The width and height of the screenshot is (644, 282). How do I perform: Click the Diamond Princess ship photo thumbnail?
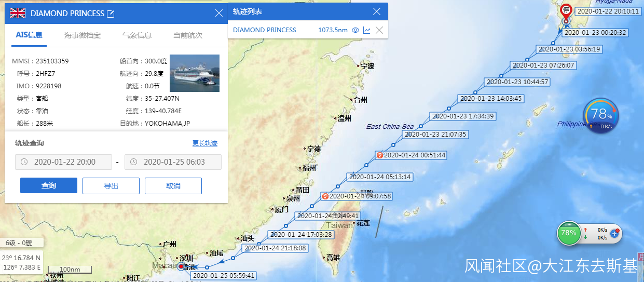click(195, 73)
